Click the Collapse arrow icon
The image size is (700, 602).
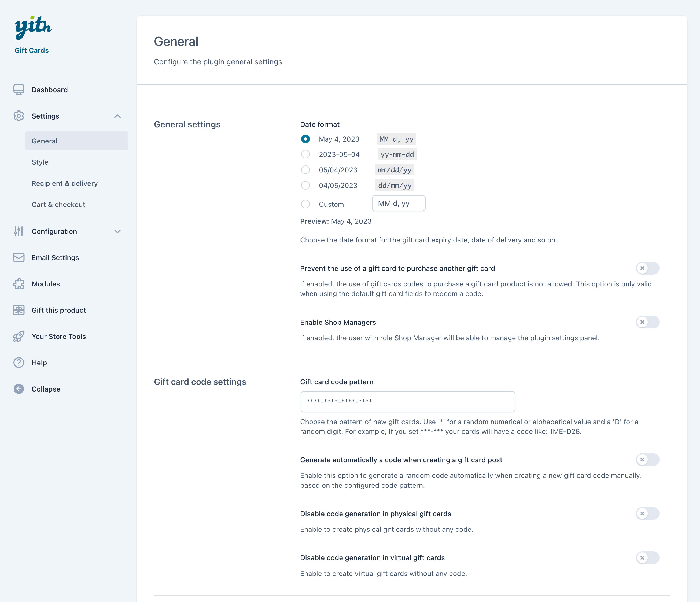click(x=19, y=389)
